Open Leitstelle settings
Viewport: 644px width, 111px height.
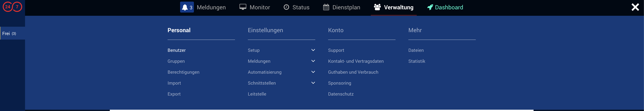257,94
